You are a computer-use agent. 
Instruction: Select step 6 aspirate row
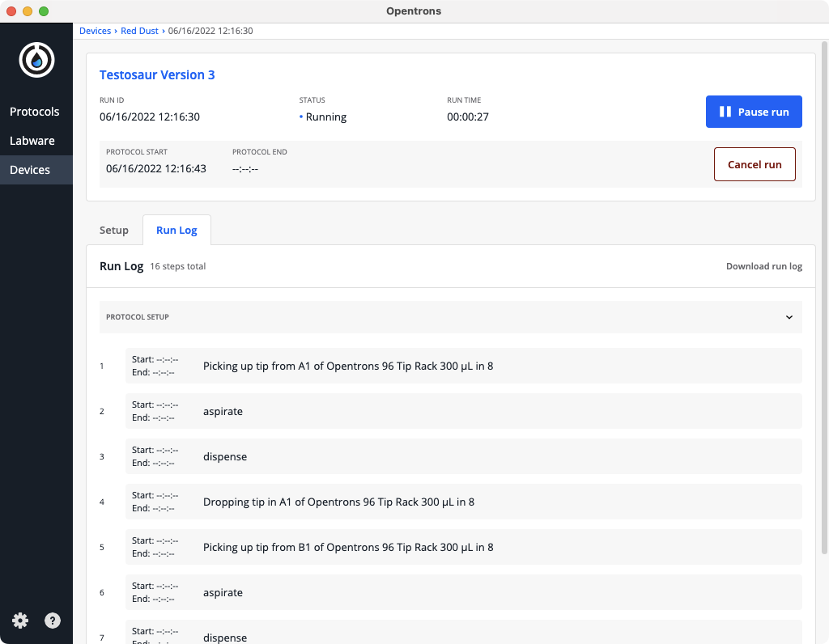tap(464, 592)
